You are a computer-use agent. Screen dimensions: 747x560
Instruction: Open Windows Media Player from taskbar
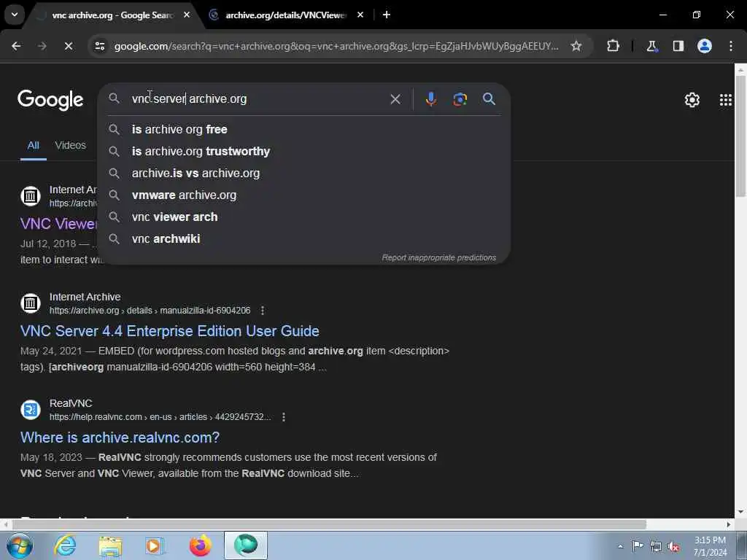coord(155,545)
